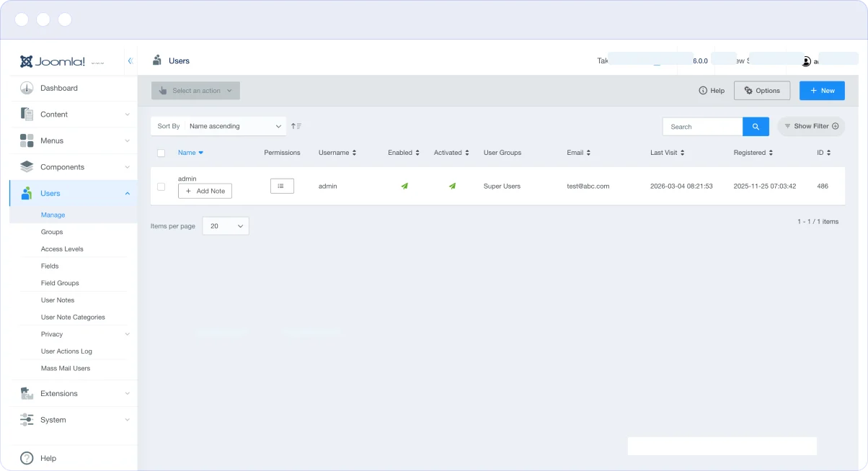Image resolution: width=868 pixels, height=471 pixels.
Task: Reverse sort direction arrow icon
Action: coord(296,126)
